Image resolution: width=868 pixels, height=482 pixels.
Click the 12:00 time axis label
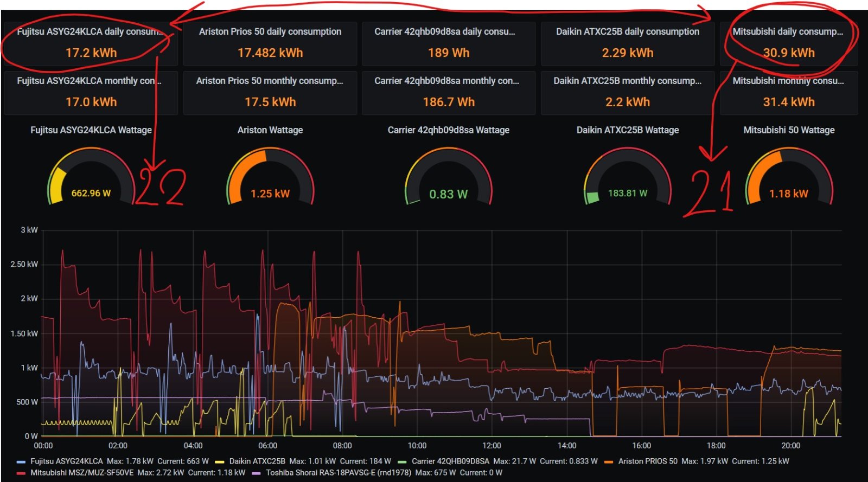492,446
